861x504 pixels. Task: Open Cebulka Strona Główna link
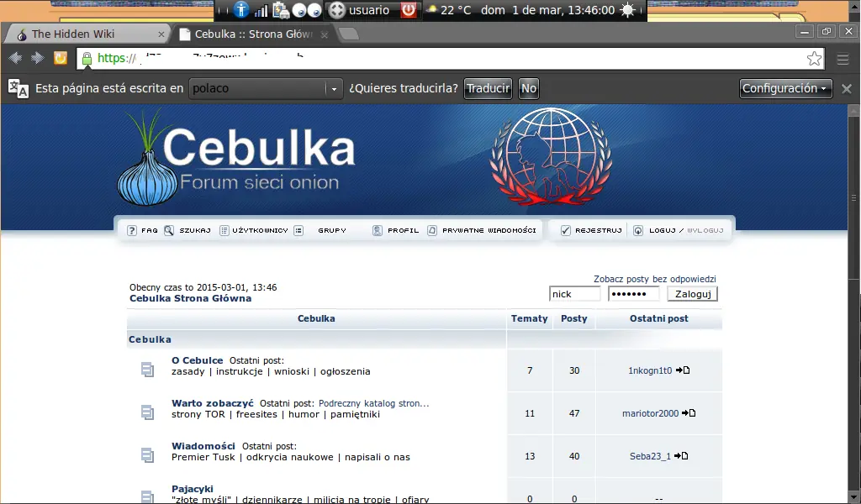(x=191, y=298)
